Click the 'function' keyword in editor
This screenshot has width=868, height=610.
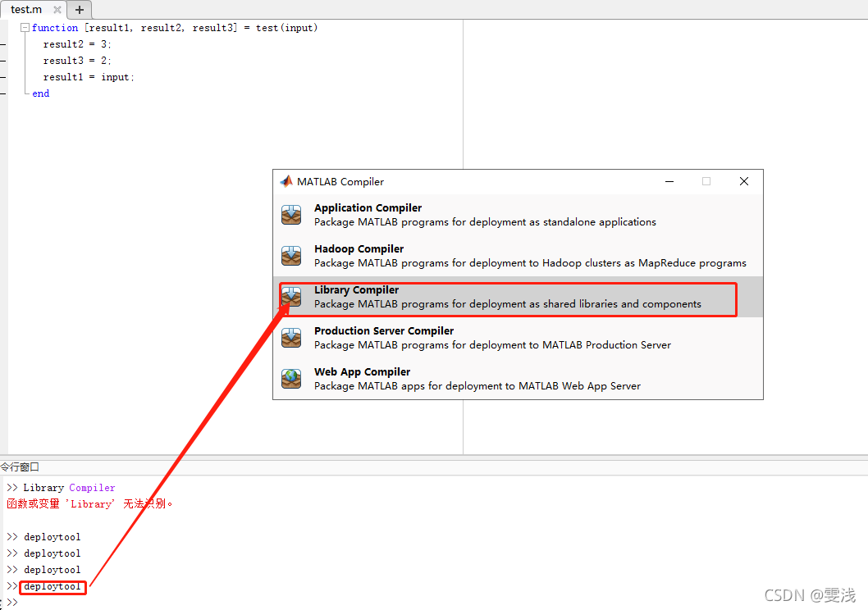55,28
